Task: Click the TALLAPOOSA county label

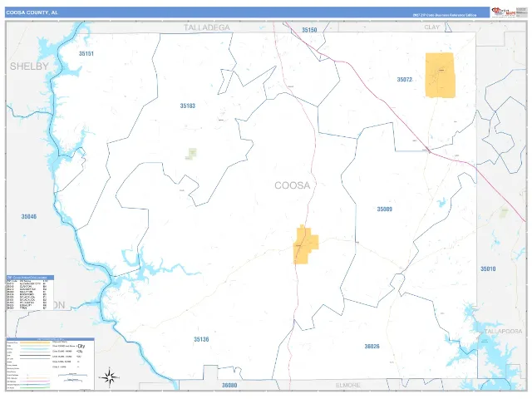Action: click(503, 331)
